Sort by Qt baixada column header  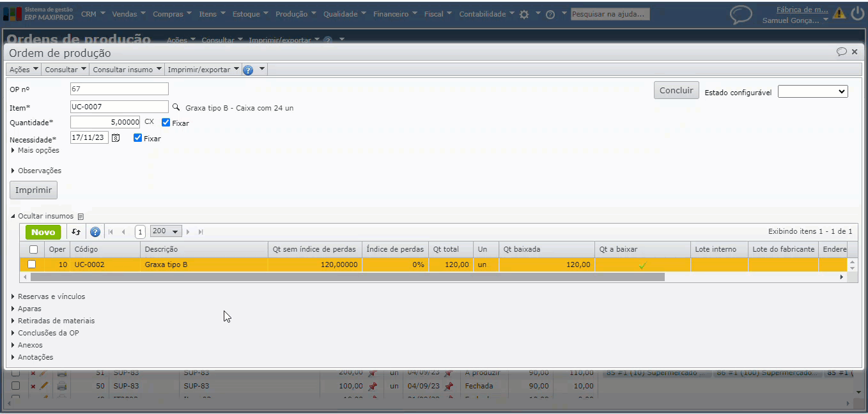pos(546,249)
